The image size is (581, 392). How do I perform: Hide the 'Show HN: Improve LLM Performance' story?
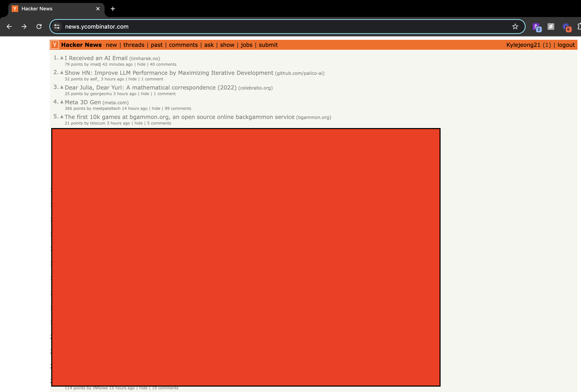point(133,79)
